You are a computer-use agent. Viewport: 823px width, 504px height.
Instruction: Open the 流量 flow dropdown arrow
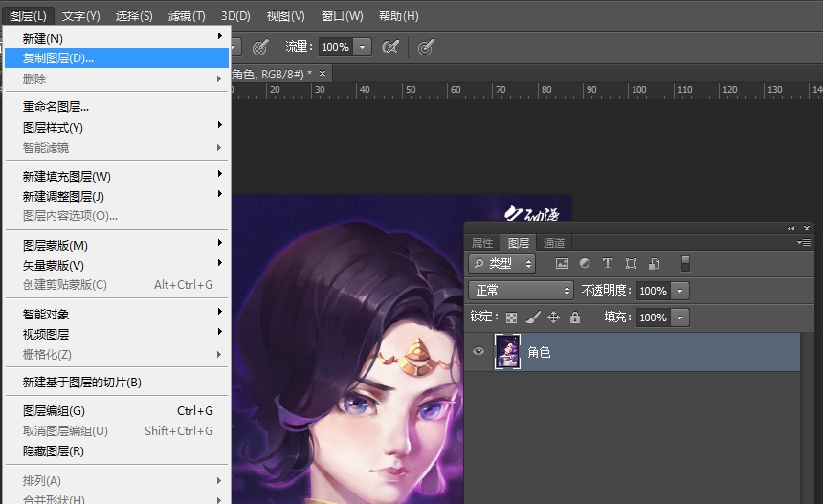click(363, 47)
